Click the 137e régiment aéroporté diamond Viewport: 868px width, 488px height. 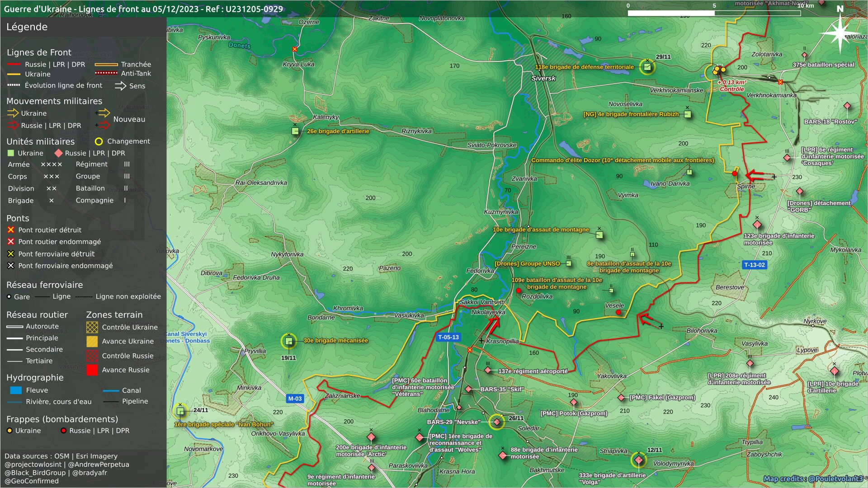coord(488,371)
